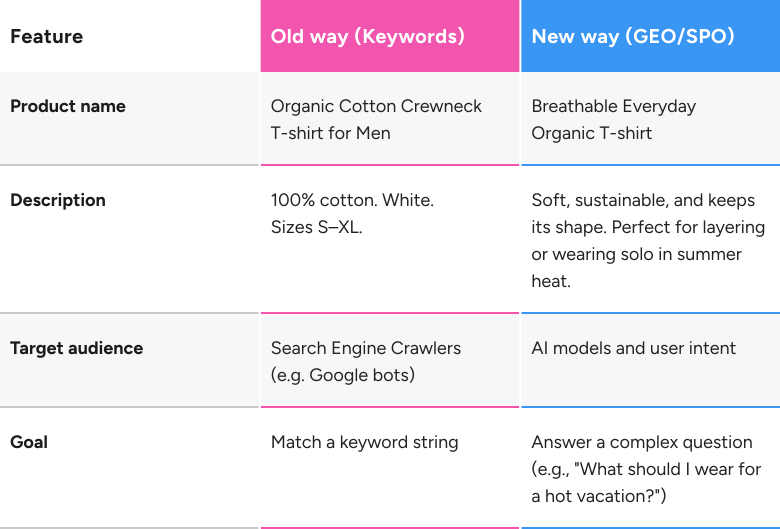Click the "T-shirt for Men" text line
Image resolution: width=780 pixels, height=529 pixels.
click(330, 133)
